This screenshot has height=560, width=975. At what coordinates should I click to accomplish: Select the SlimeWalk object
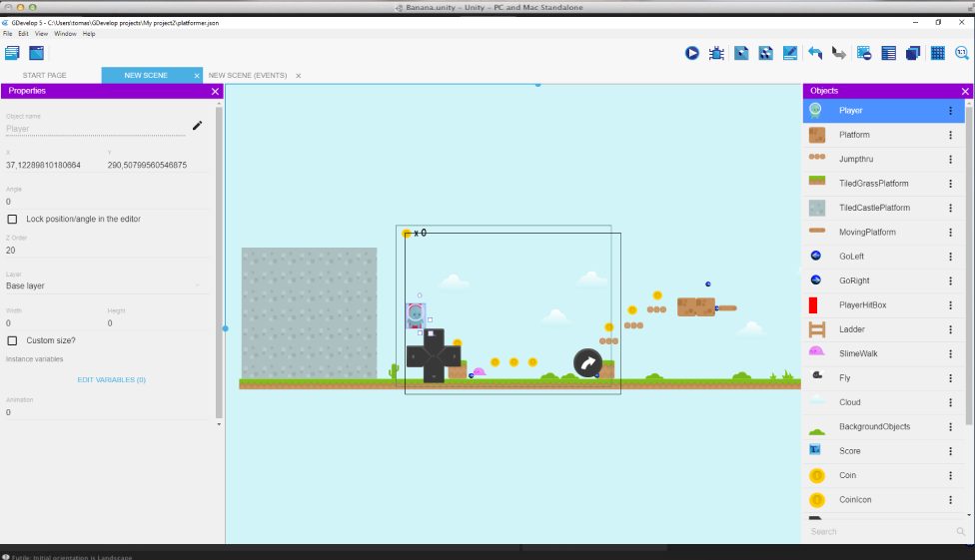pos(883,353)
